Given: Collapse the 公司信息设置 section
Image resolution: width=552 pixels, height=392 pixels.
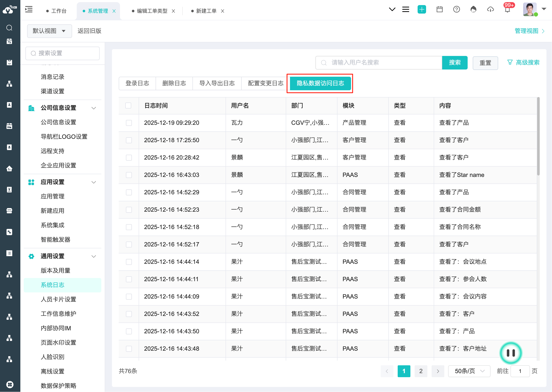Looking at the screenshot, I should pos(94,108).
